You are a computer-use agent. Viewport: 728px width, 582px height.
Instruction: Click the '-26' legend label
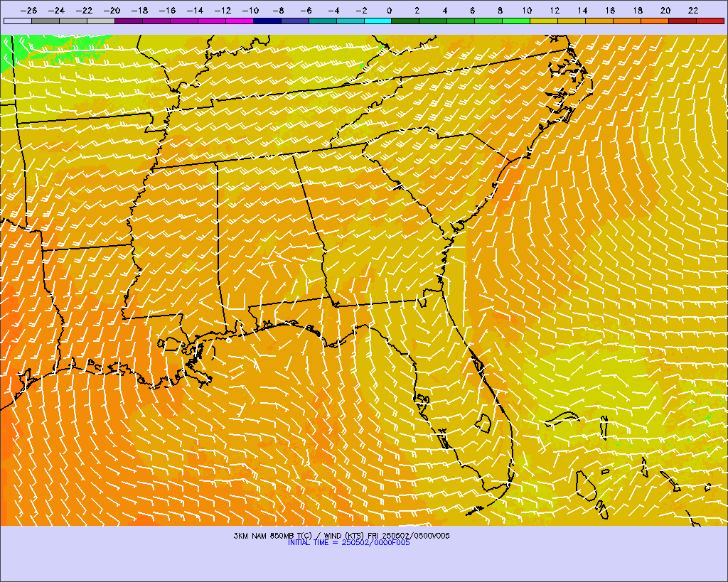point(28,10)
